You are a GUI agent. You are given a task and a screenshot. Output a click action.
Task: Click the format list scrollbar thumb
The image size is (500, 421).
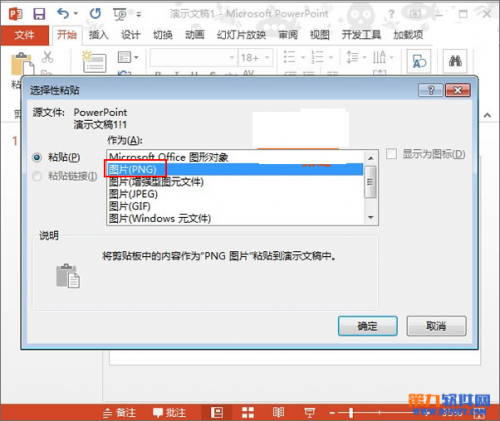(x=371, y=182)
